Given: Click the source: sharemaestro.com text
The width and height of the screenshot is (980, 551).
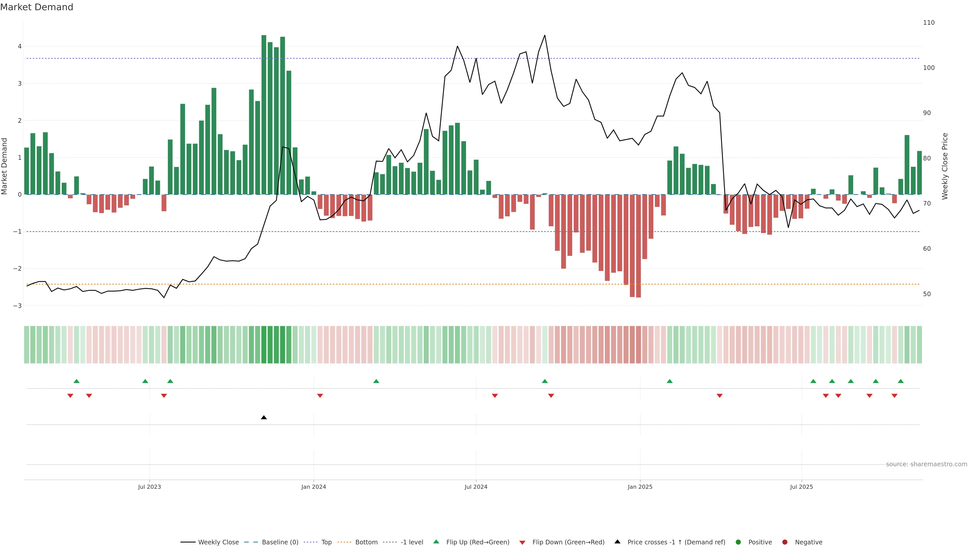Looking at the screenshot, I should click(x=926, y=464).
